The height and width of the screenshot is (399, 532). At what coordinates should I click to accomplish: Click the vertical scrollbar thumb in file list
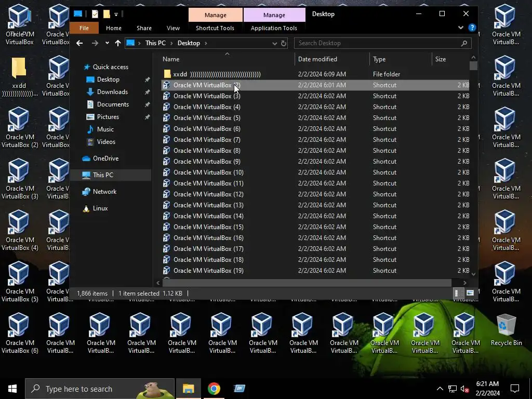(473, 65)
